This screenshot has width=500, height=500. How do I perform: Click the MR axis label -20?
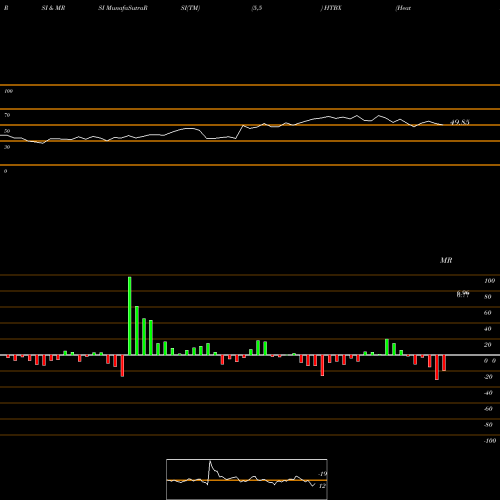[x=488, y=377]
